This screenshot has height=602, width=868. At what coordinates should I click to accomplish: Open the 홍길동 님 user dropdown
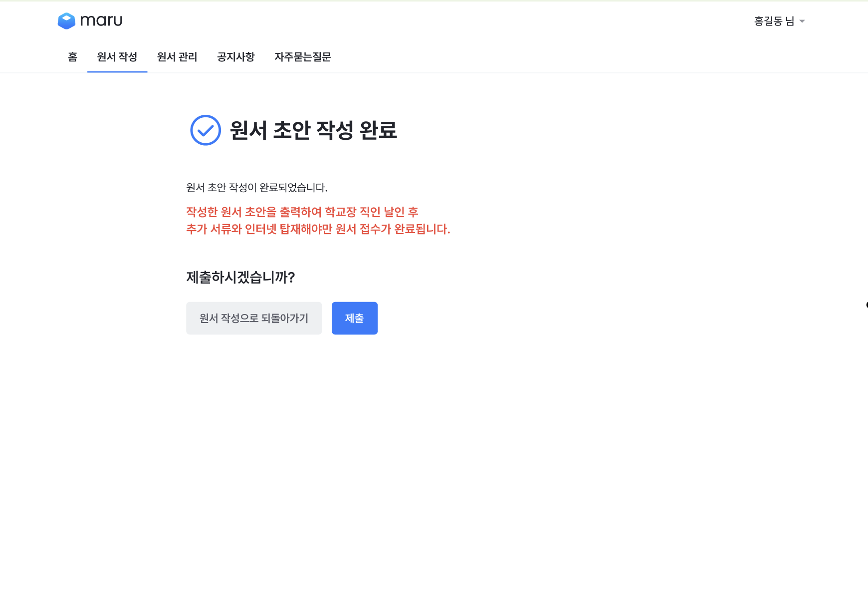click(779, 21)
